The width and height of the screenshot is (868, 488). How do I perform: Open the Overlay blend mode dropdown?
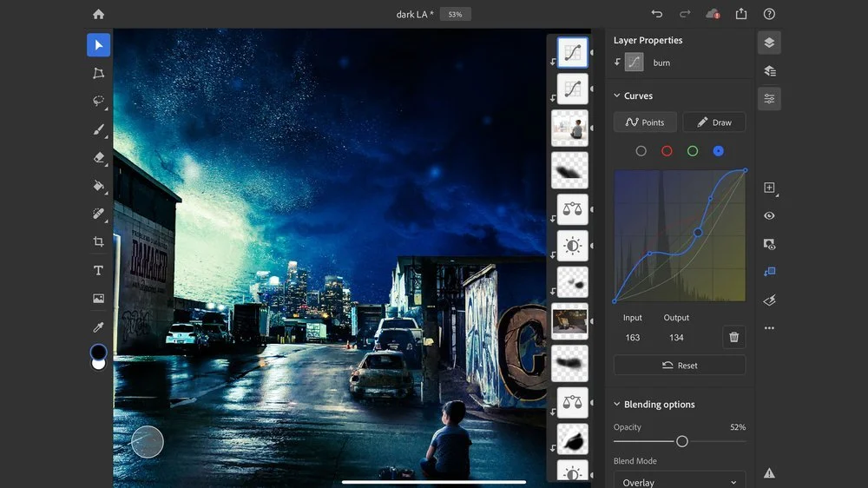click(x=680, y=482)
